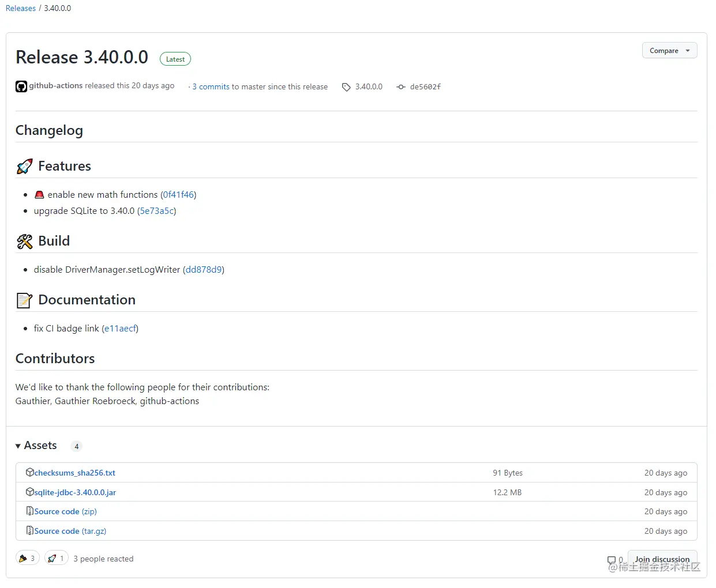
Task: Click the red siren emoji
Action: tap(39, 195)
